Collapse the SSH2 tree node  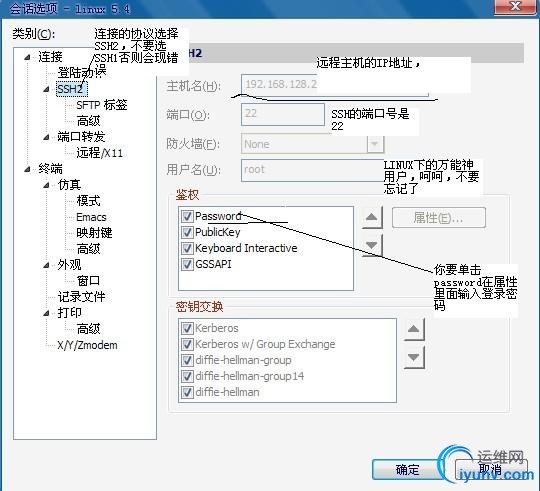coord(46,89)
